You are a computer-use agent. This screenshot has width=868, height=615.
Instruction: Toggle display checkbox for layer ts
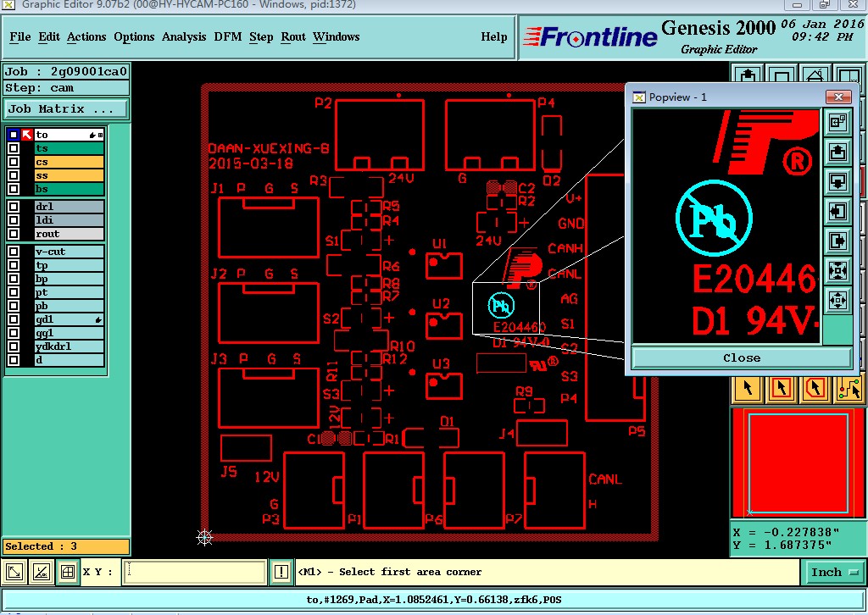coord(14,148)
